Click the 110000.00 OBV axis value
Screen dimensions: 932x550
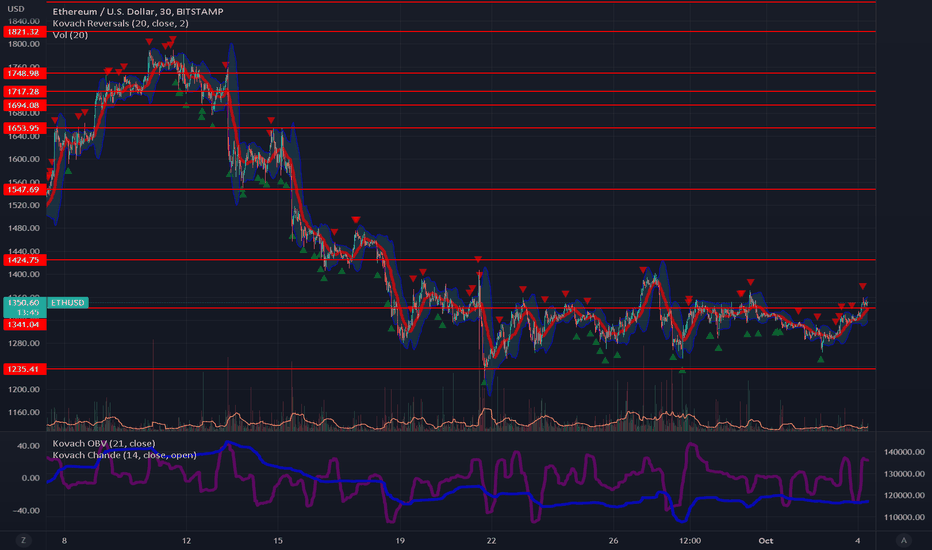pos(904,517)
